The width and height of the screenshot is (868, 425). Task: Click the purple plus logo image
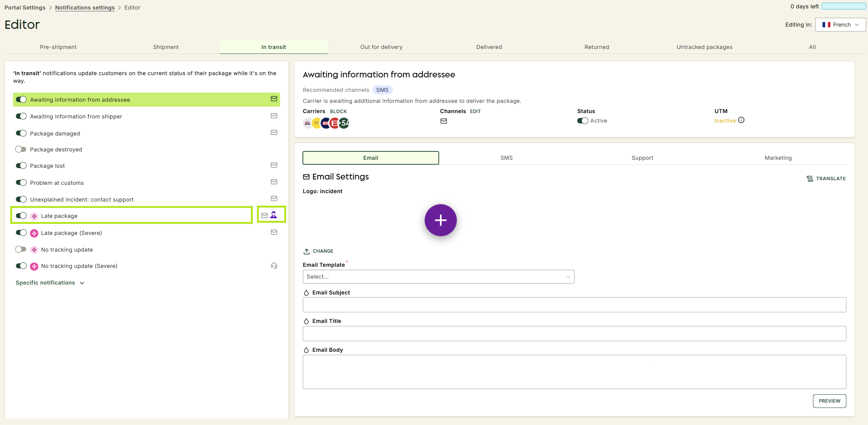pos(440,220)
